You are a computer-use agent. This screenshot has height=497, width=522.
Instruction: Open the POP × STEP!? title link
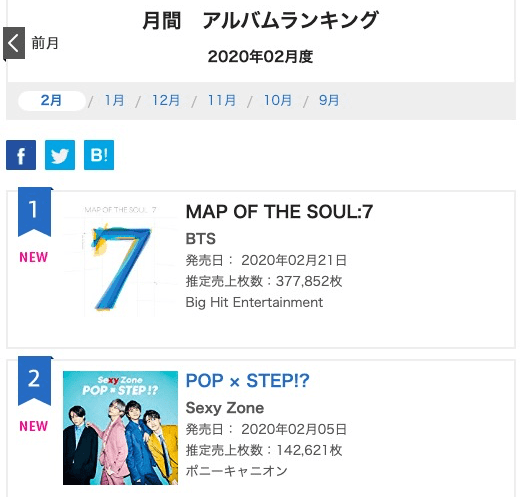tap(247, 381)
